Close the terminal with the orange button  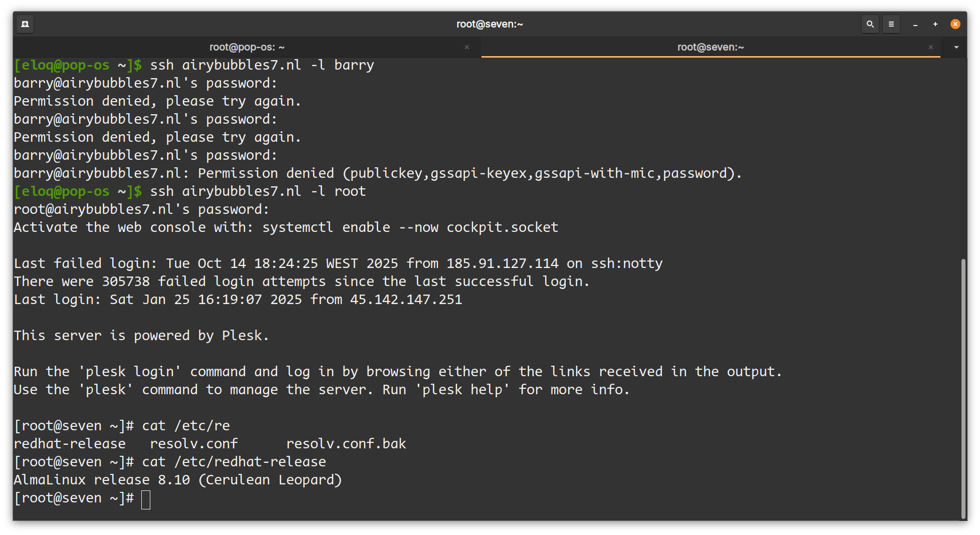[x=955, y=24]
